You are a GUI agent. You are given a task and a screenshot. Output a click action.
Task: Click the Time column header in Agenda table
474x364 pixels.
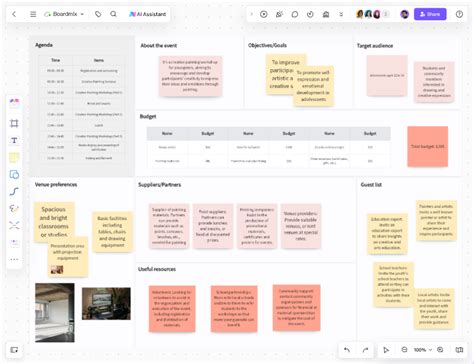tap(56, 60)
